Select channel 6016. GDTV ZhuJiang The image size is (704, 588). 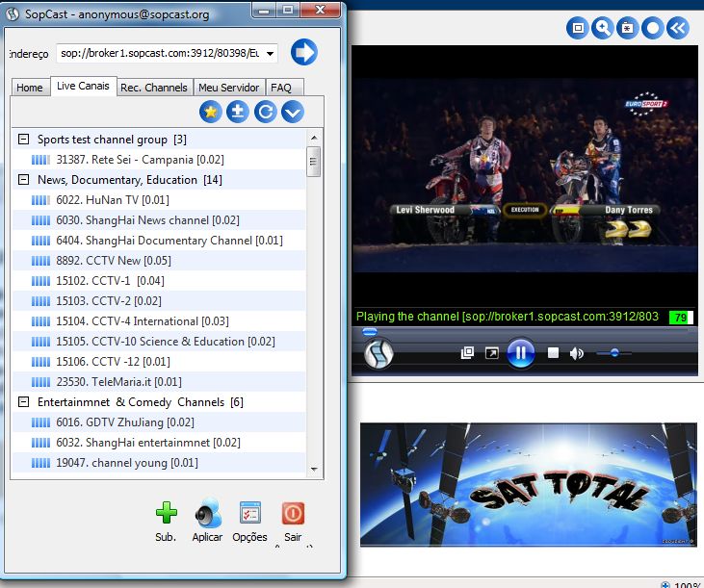(x=159, y=422)
